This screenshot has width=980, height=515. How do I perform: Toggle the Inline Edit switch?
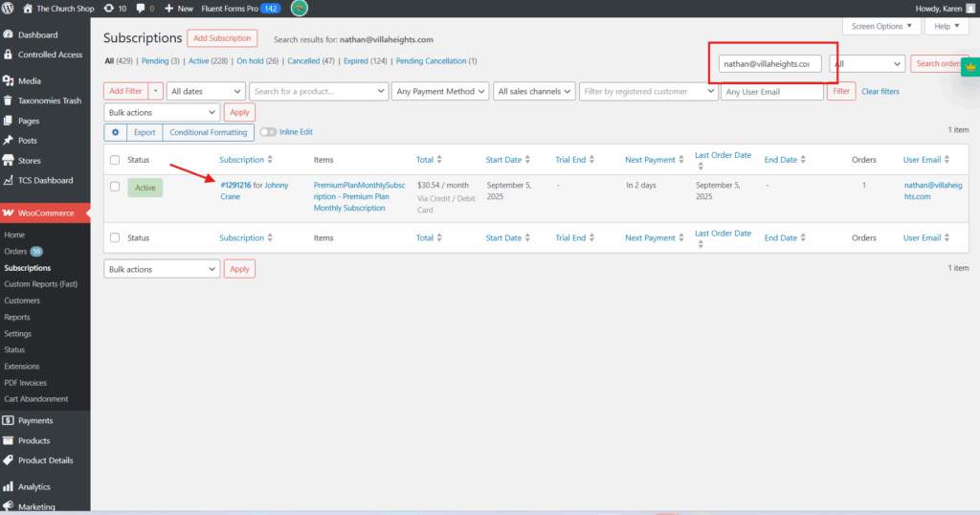(268, 132)
